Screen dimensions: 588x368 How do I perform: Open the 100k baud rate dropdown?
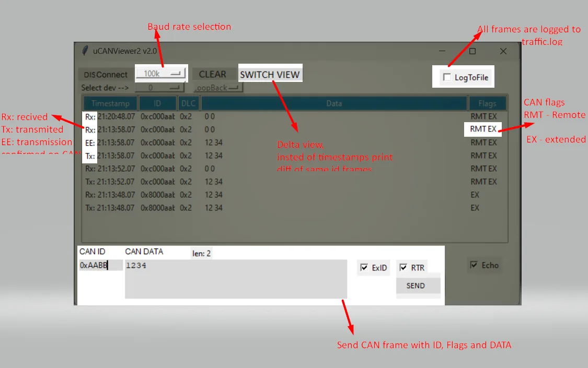pyautogui.click(x=160, y=74)
